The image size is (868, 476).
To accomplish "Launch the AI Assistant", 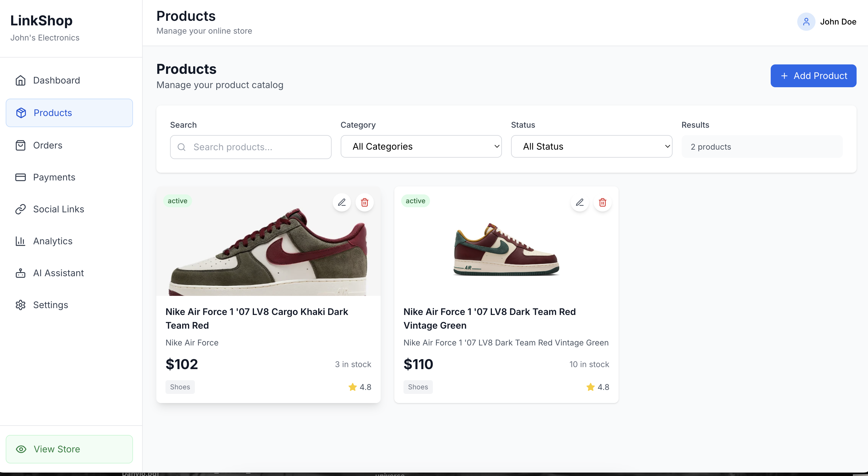I will tap(58, 273).
